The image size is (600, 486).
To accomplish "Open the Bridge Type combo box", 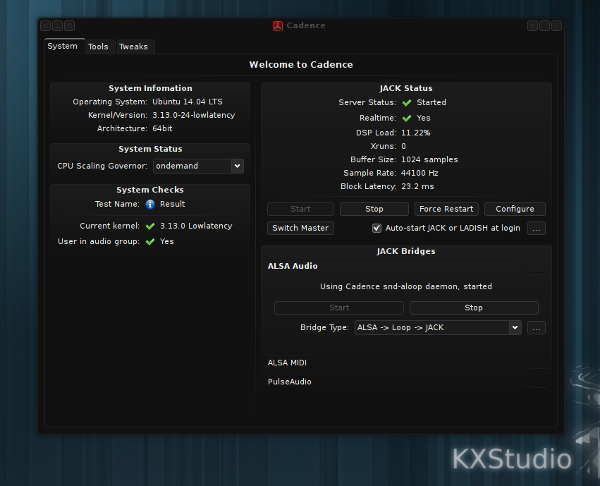I will point(438,328).
